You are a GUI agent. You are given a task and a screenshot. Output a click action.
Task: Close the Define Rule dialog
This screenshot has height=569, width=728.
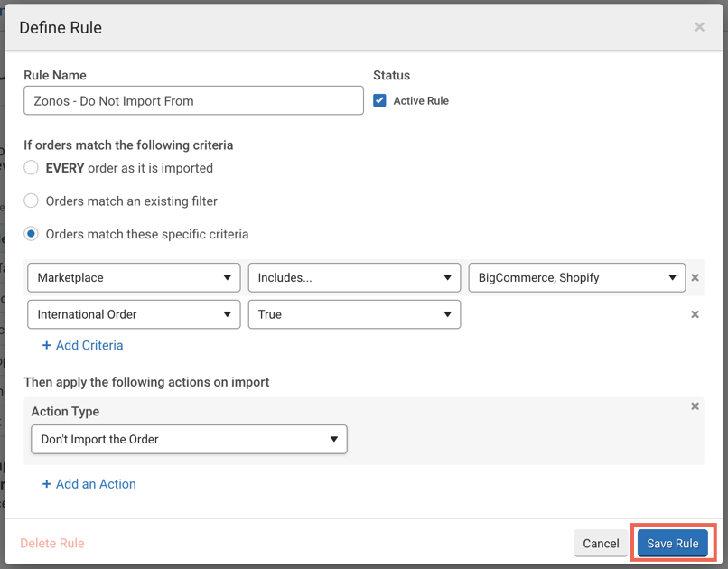[x=699, y=27]
